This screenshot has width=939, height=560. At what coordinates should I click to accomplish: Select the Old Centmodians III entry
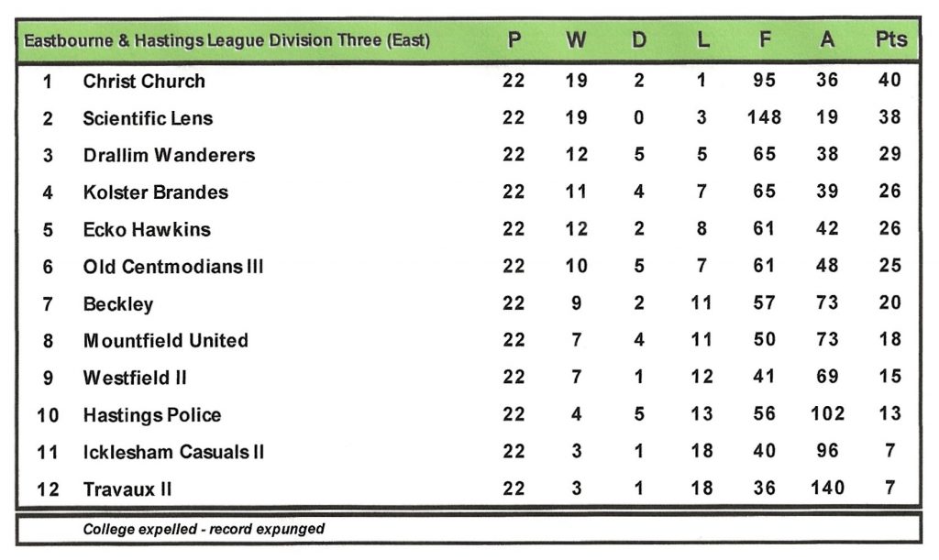(x=173, y=267)
